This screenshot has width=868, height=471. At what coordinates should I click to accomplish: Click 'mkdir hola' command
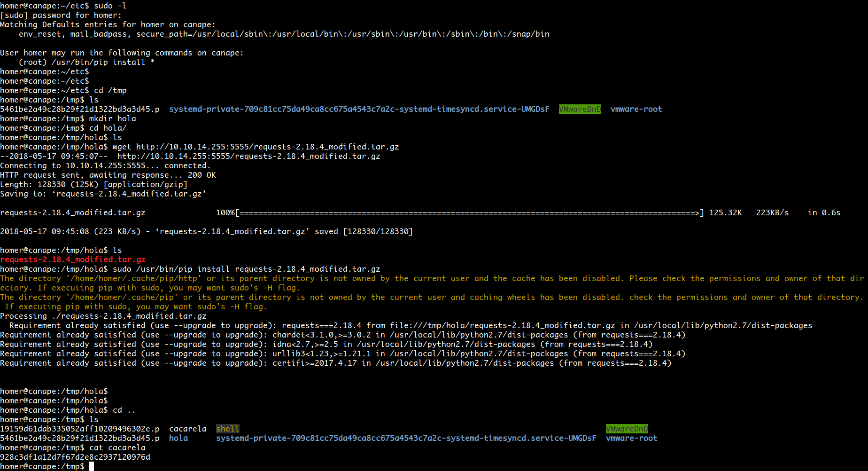coord(113,118)
